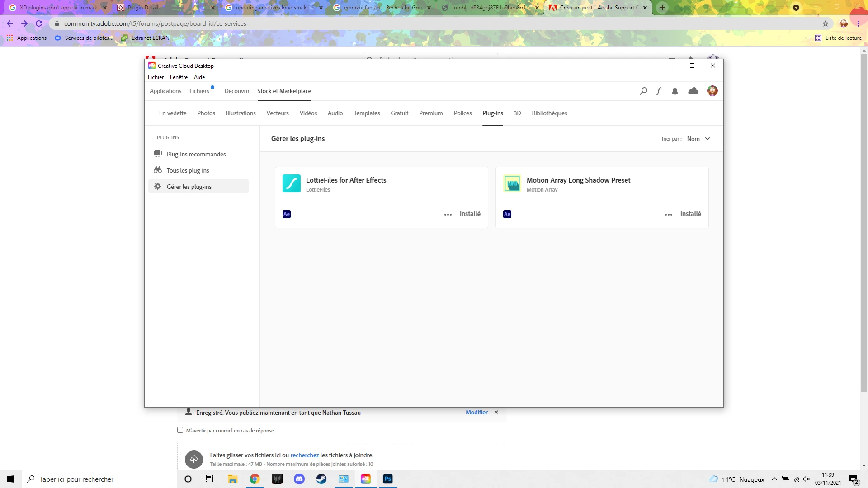Click After Effects badge under LottieFiles
868x488 pixels.
287,214
